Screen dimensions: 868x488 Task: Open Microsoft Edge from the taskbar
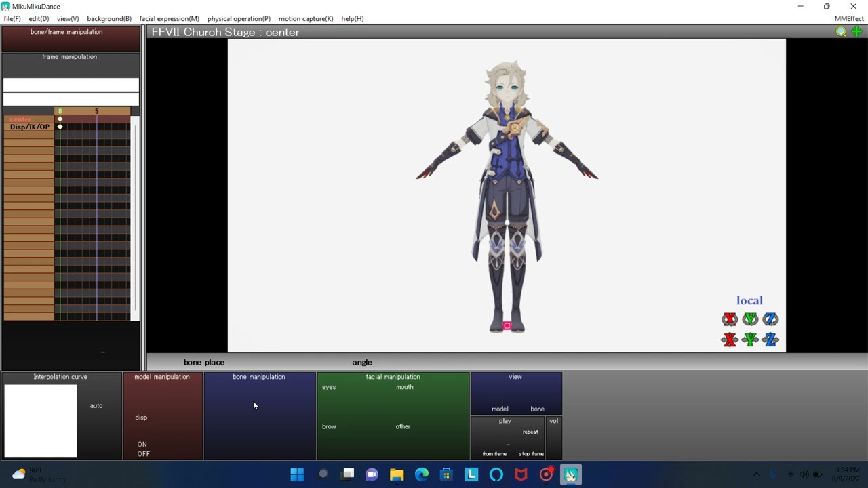click(x=422, y=474)
